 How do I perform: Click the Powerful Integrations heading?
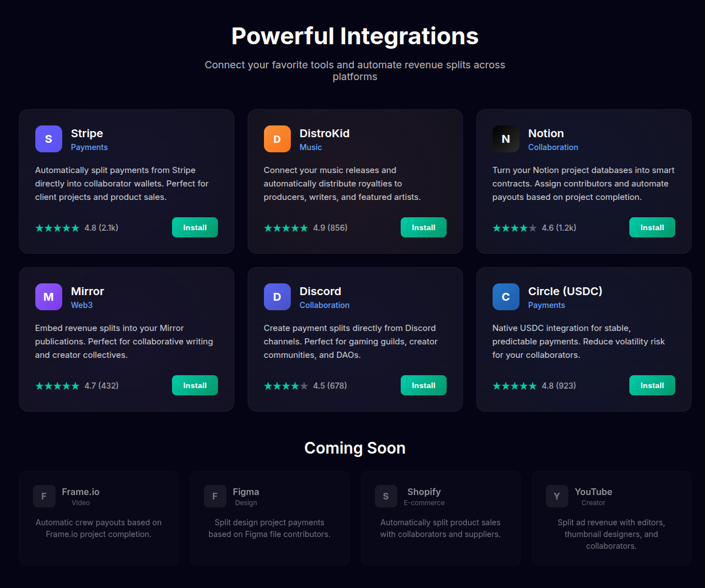[355, 36]
